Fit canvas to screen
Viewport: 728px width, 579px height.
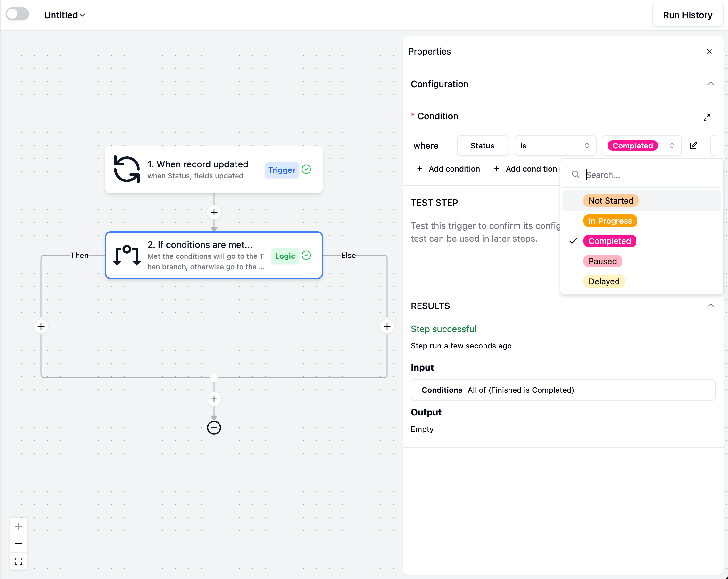pos(19,561)
